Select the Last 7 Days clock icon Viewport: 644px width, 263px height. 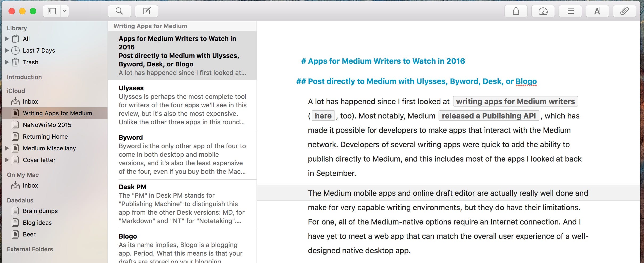click(x=15, y=50)
